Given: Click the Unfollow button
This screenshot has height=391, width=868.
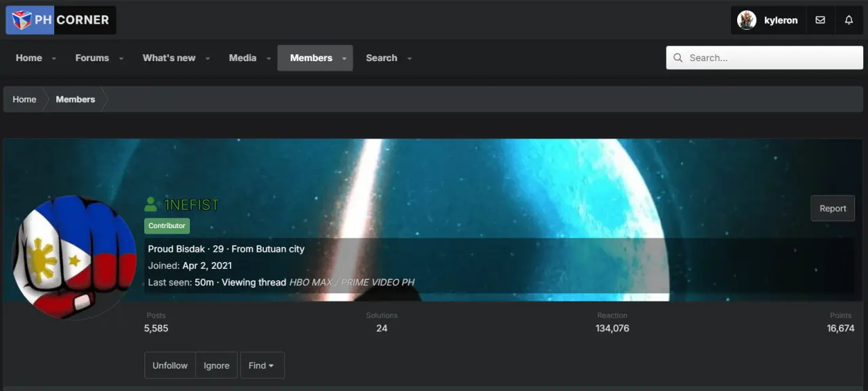Looking at the screenshot, I should pyautogui.click(x=170, y=365).
